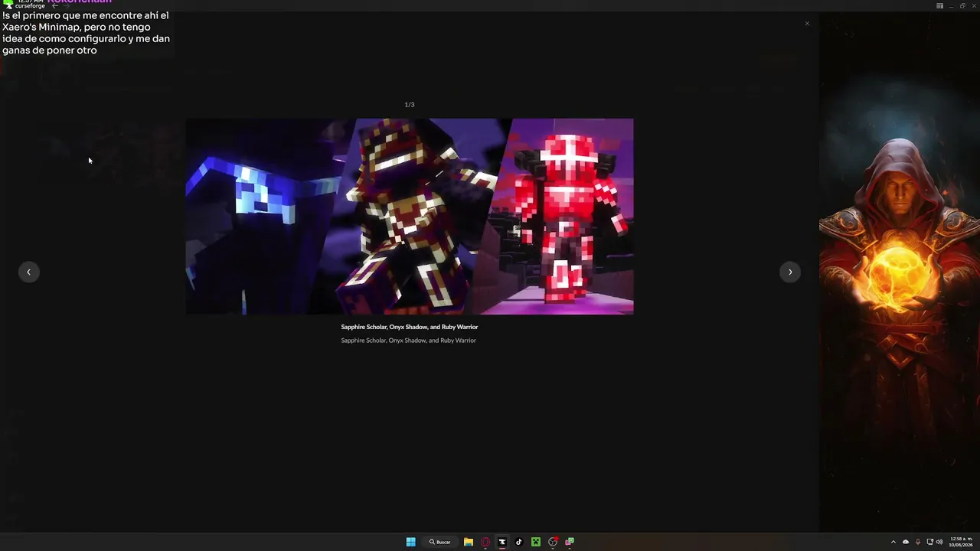980x551 pixels.
Task: Open the Windows Start menu
Action: pyautogui.click(x=410, y=542)
